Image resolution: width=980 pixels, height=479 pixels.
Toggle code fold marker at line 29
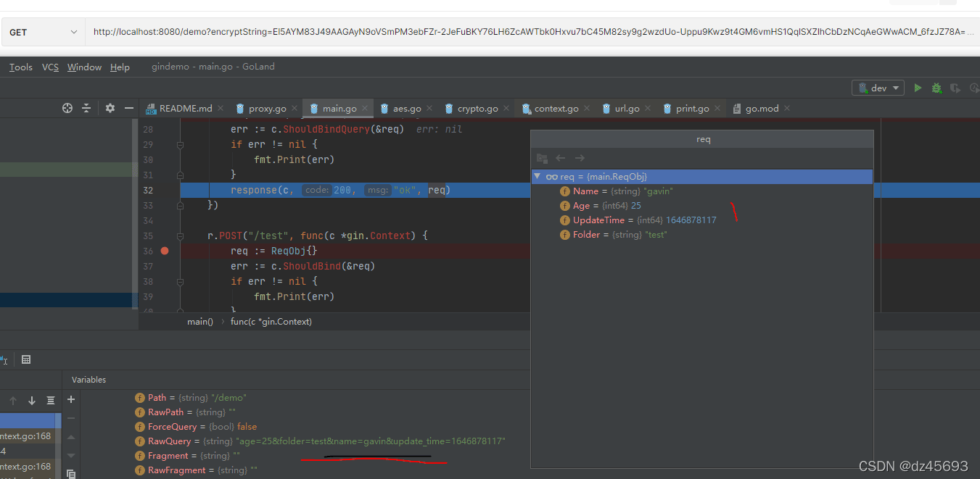tap(180, 145)
